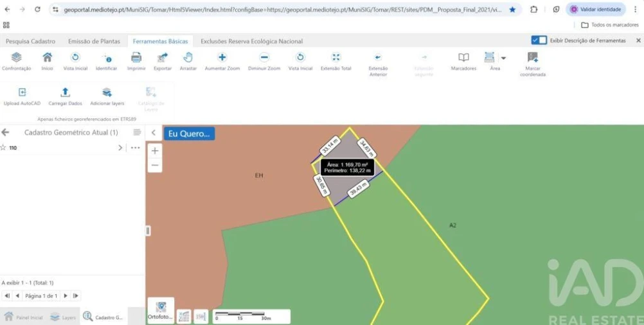
Task: Activate the Identificar tool
Action: (107, 62)
